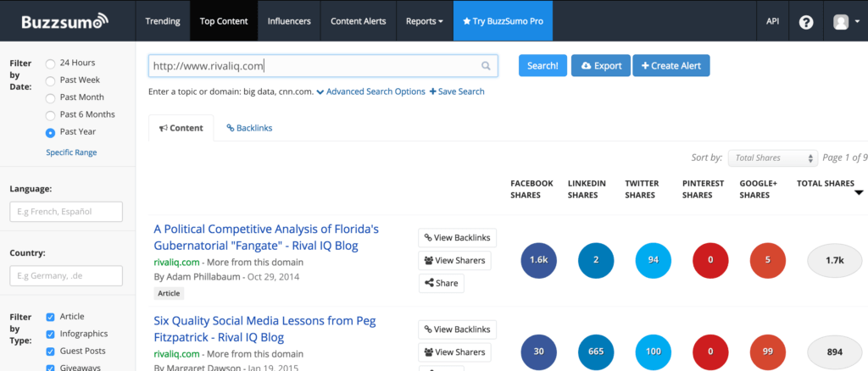
Task: View Sharers for the Peg Fitzpatrick article
Action: tap(454, 352)
